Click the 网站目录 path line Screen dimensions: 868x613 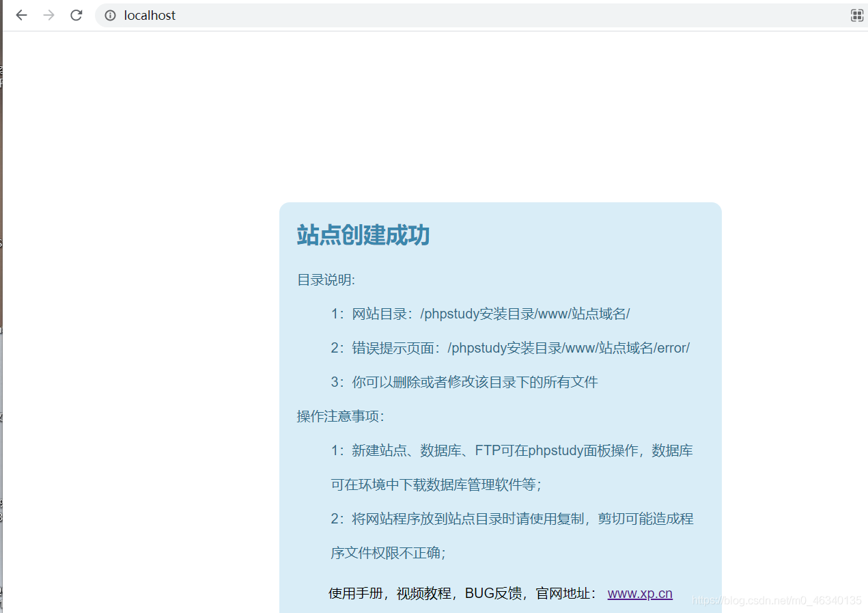[480, 314]
